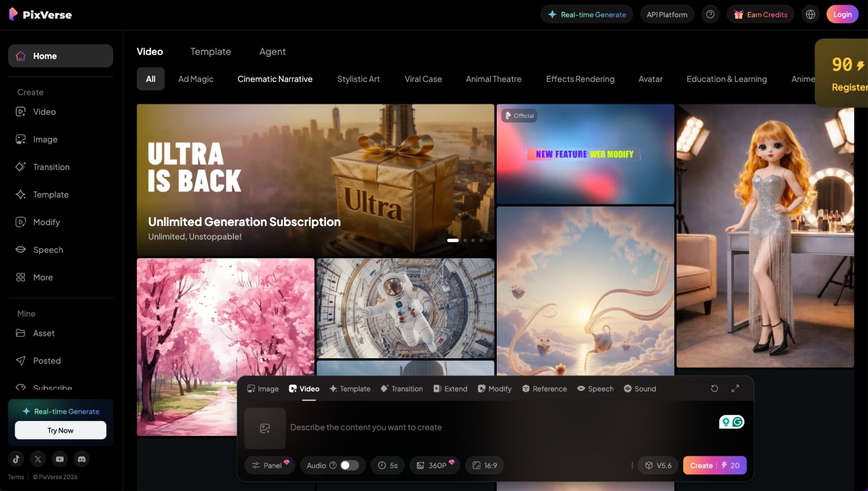Open the 16:9 aspect ratio selector

pyautogui.click(x=484, y=466)
